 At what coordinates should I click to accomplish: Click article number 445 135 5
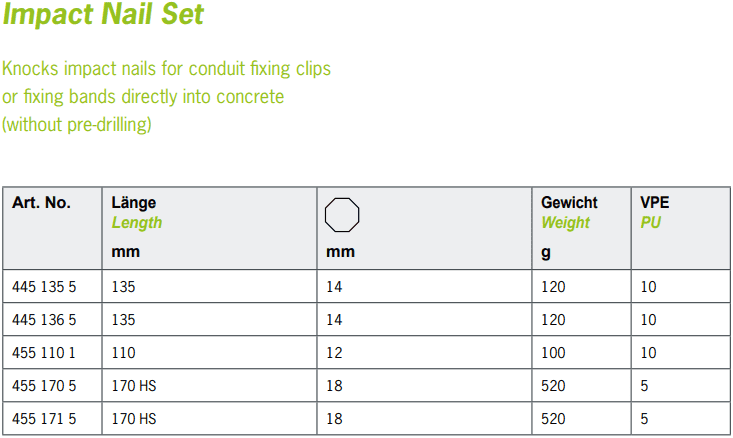44,287
